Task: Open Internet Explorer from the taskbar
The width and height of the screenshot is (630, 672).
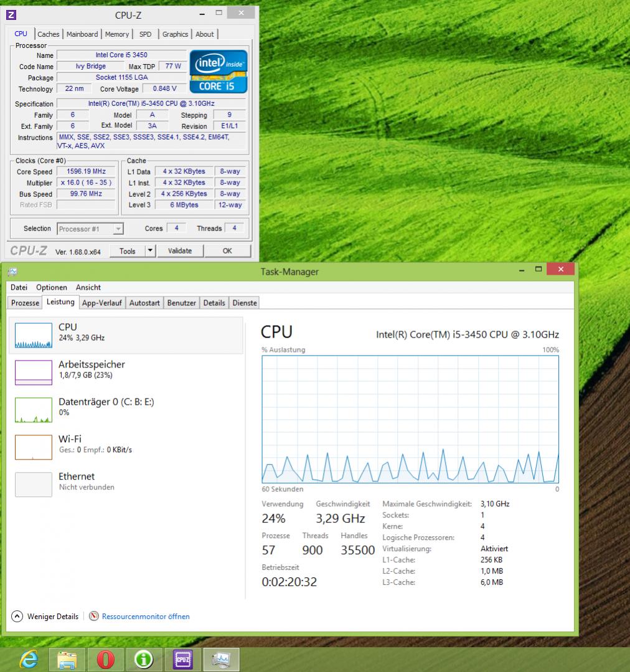Action: click(x=29, y=659)
